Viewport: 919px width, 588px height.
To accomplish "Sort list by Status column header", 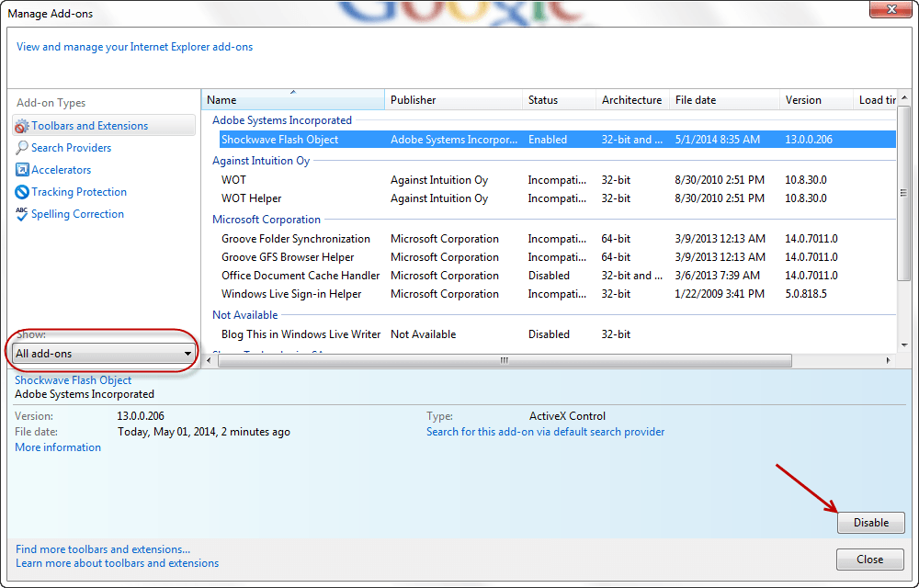I will tap(559, 100).
